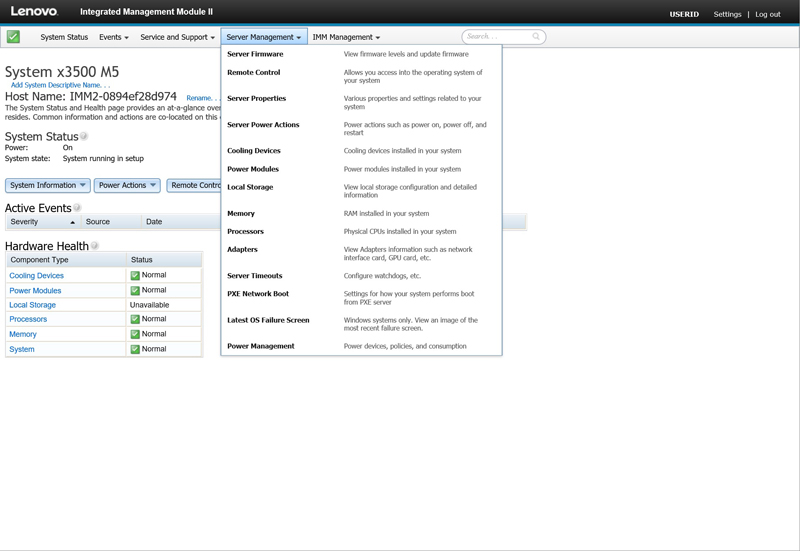The height and width of the screenshot is (551, 800).
Task: Open Cooling Devices link in Hardware Health
Action: (37, 276)
